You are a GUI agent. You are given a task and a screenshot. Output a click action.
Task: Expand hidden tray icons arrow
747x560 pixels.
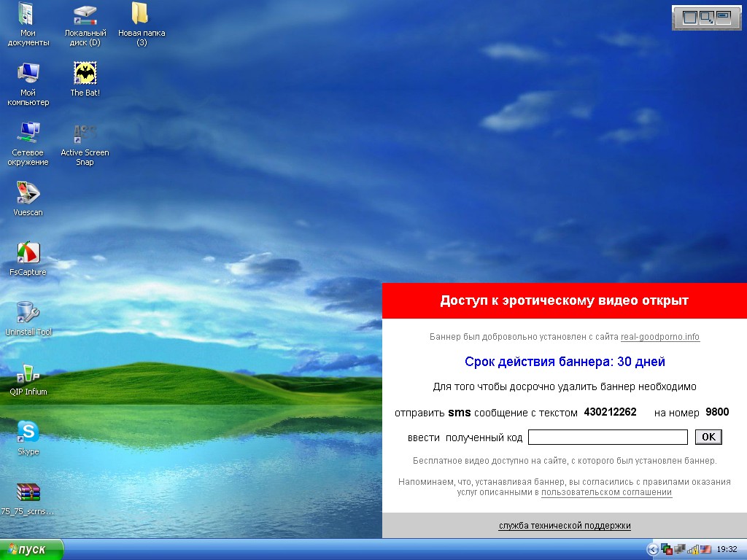pyautogui.click(x=653, y=549)
